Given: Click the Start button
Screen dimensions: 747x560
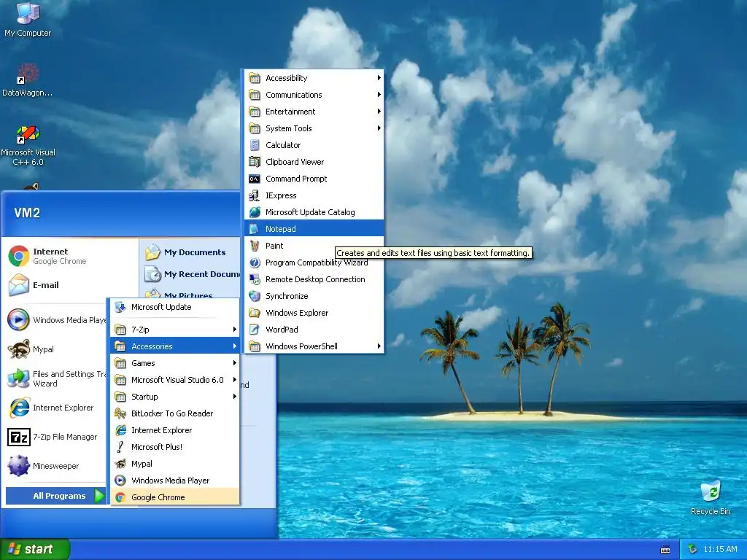Looking at the screenshot, I should pos(35,549).
